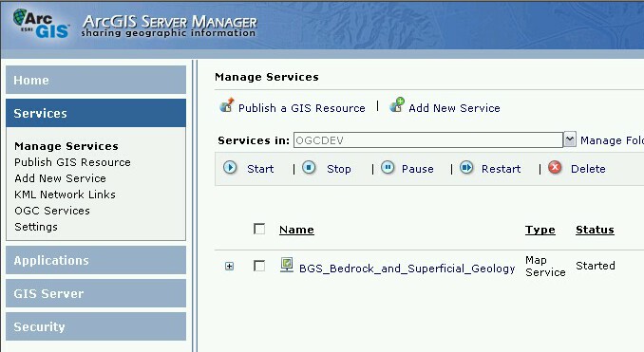The width and height of the screenshot is (644, 352).
Task: Select Manage Services in sidebar
Action: click(66, 146)
